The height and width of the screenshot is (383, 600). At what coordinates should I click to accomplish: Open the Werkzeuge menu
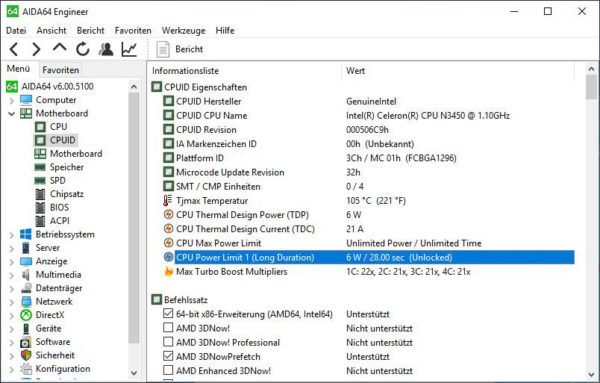point(183,30)
